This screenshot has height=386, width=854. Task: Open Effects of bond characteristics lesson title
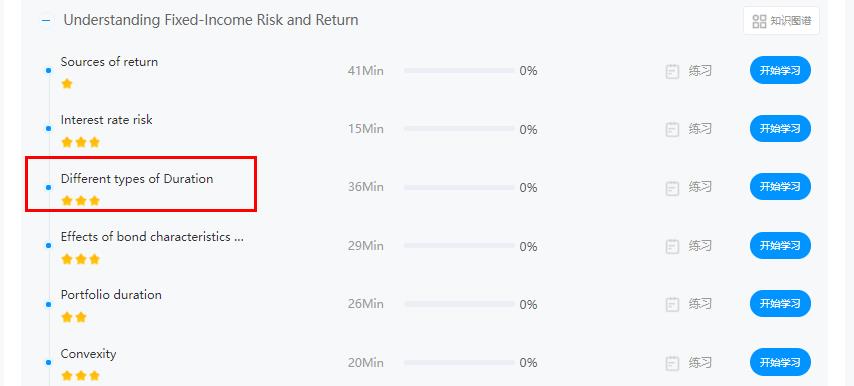(x=152, y=237)
